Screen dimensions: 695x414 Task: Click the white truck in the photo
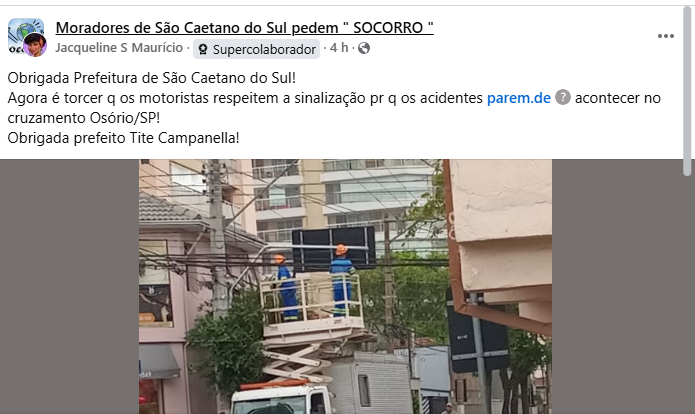(284, 397)
